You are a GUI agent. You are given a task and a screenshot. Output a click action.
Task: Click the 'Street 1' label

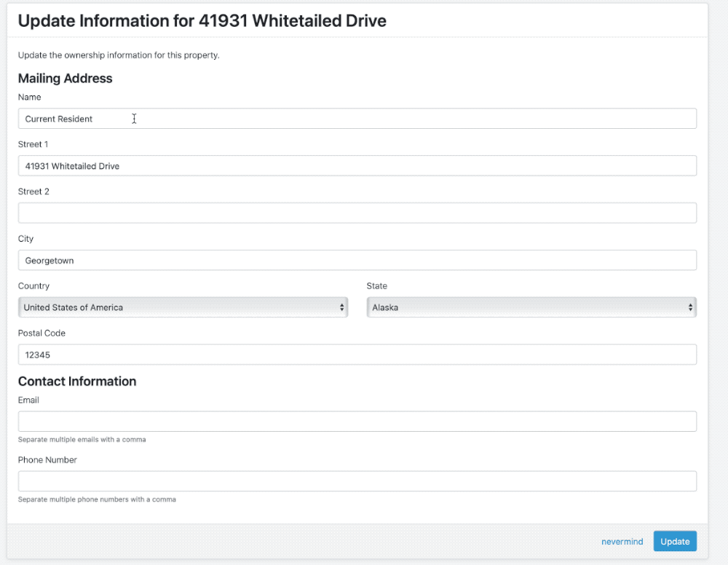(33, 144)
